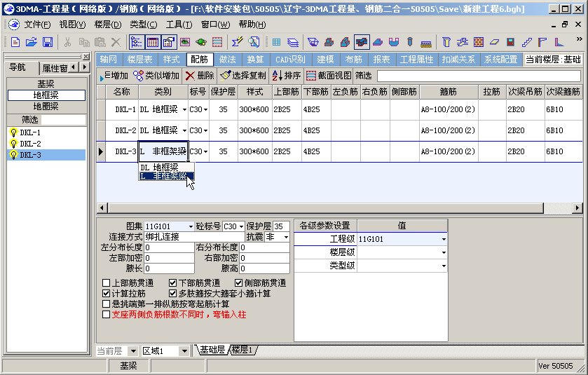The width and height of the screenshot is (588, 375).
Task: Open the 楼层级 value dropdown
Action: (x=444, y=252)
